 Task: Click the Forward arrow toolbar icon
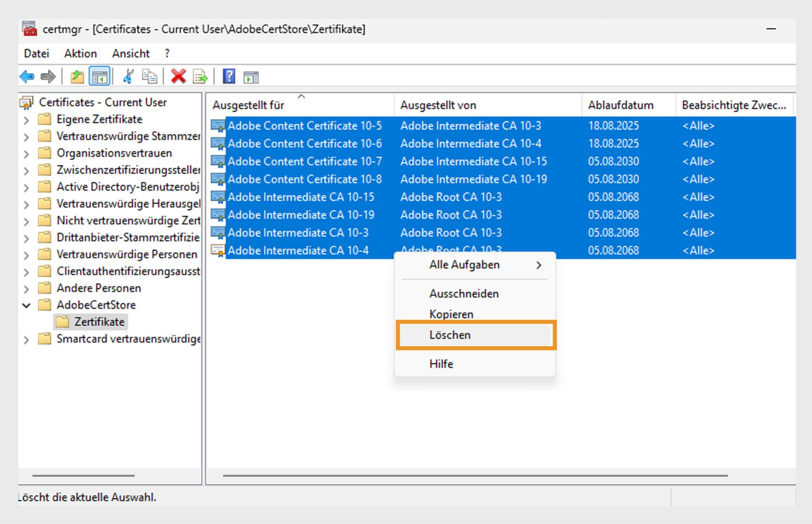48,76
